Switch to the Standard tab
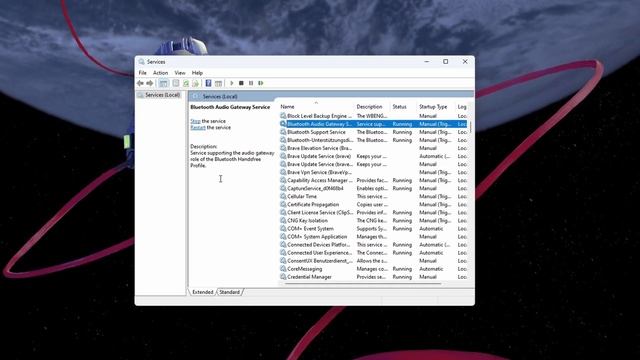The height and width of the screenshot is (360, 640). [x=229, y=292]
